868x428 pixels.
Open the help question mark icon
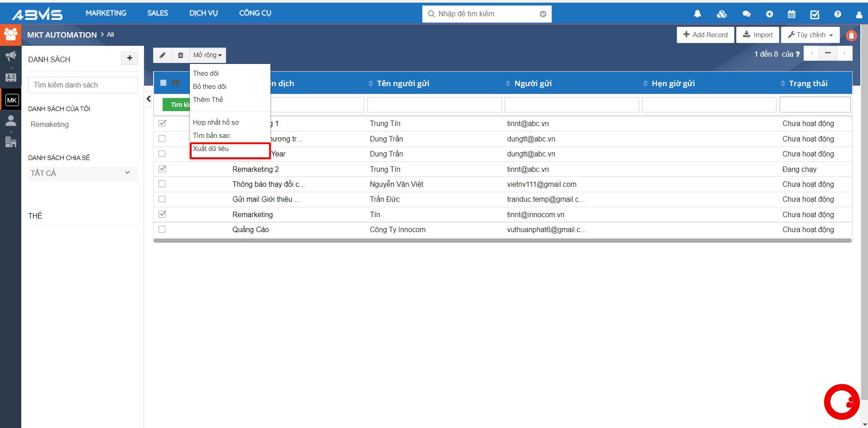pyautogui.click(x=837, y=14)
